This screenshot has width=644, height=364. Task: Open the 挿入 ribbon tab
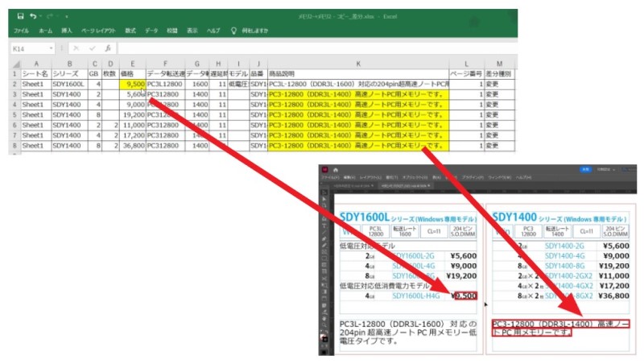tap(68, 31)
